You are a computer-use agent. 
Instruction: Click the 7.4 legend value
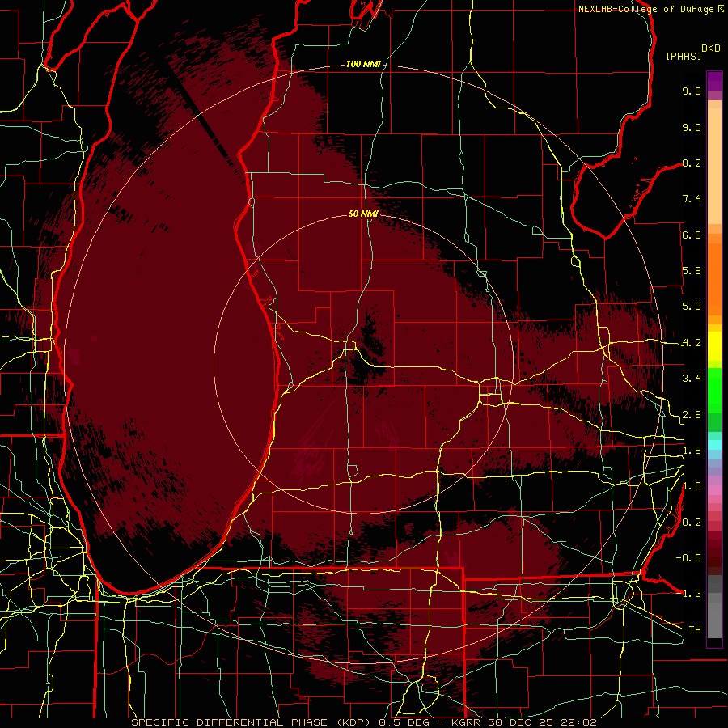coord(692,199)
